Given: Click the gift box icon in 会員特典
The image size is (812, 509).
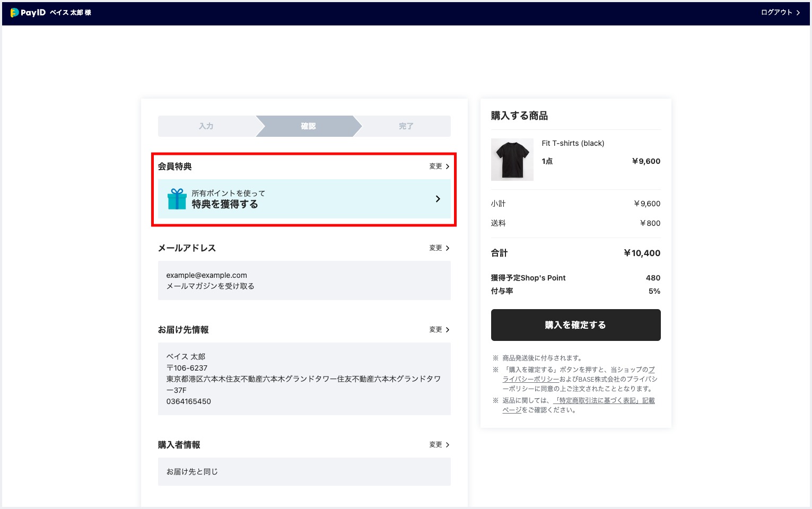Looking at the screenshot, I should [177, 199].
